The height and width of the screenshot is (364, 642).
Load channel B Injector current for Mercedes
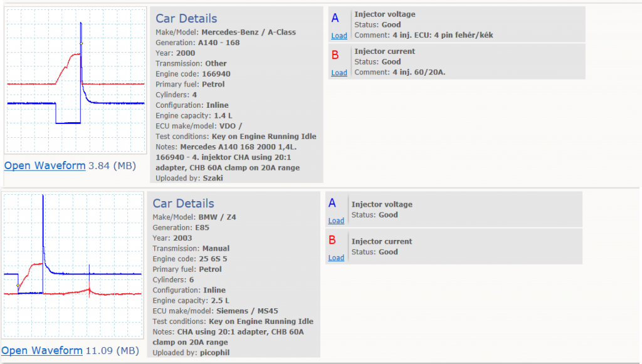point(339,73)
